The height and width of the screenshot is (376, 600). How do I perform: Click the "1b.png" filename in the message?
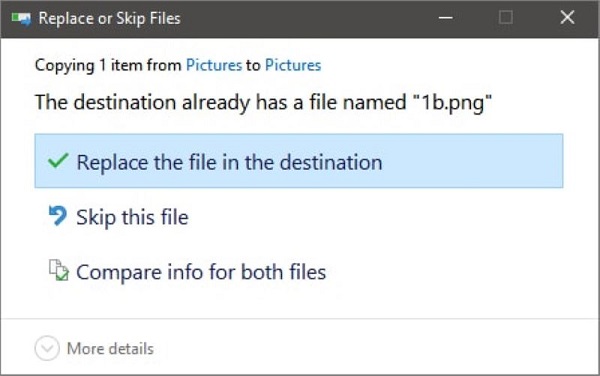[452, 103]
